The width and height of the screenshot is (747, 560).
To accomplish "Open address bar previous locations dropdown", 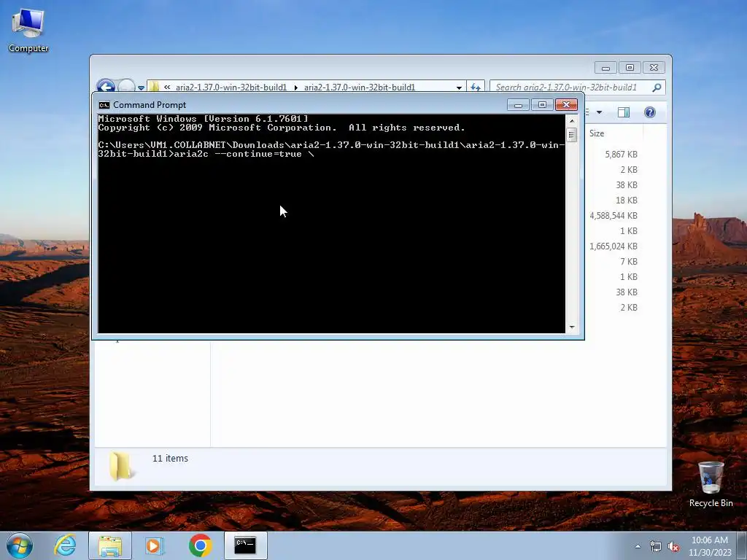I will click(x=459, y=87).
